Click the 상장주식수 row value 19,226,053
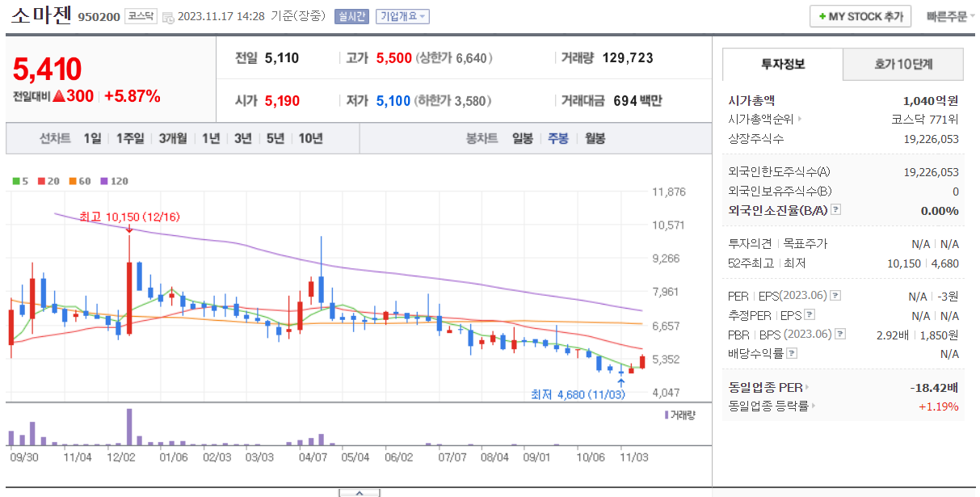The height and width of the screenshot is (497, 980). (931, 139)
